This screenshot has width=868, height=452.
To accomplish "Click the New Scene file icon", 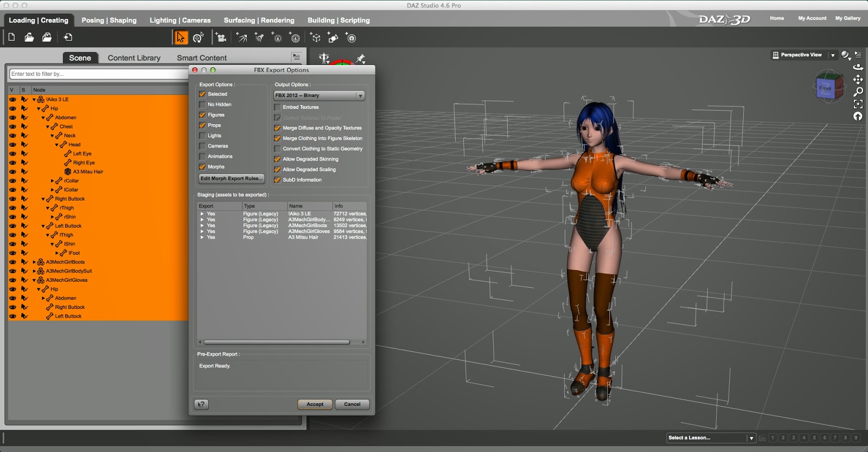I will [x=11, y=37].
